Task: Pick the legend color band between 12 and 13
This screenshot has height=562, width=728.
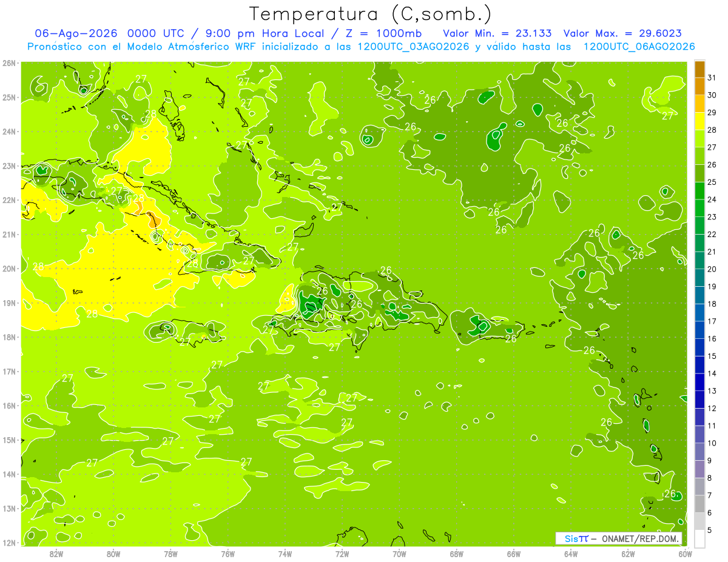Action: [x=699, y=400]
